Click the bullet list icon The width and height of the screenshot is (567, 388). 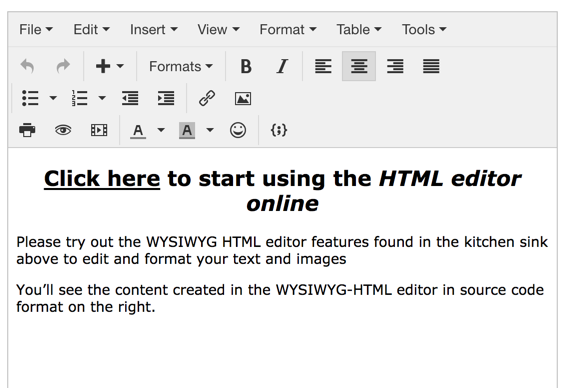pyautogui.click(x=30, y=98)
